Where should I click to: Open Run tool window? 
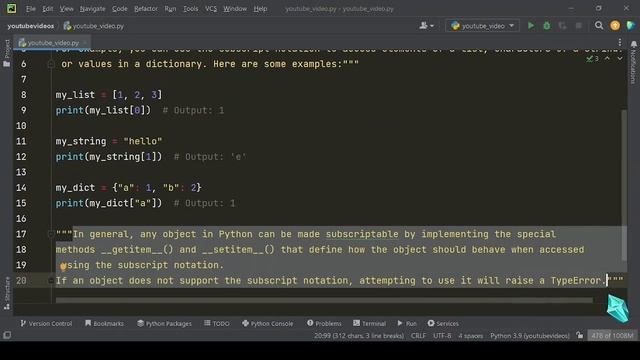[407, 323]
